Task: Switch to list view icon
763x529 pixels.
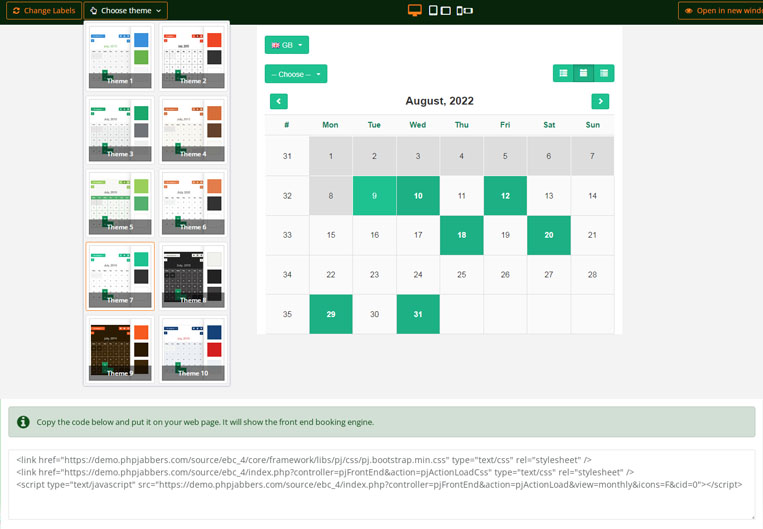Action: coord(563,73)
